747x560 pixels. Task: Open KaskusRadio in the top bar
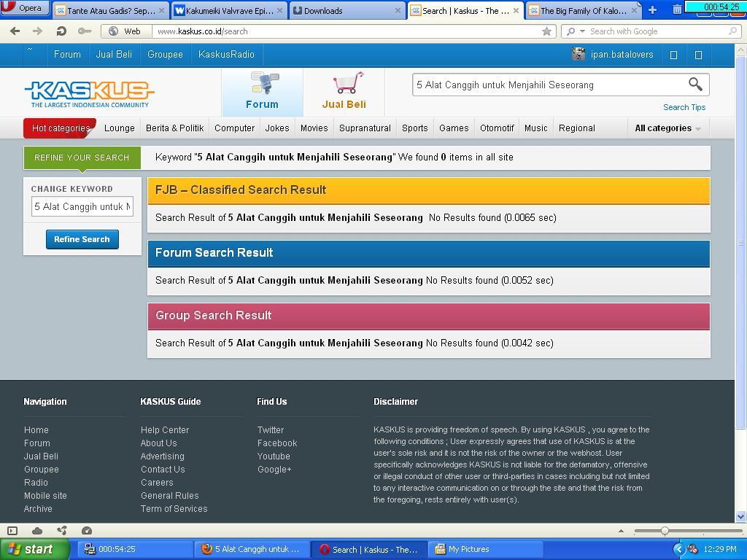pyautogui.click(x=226, y=55)
